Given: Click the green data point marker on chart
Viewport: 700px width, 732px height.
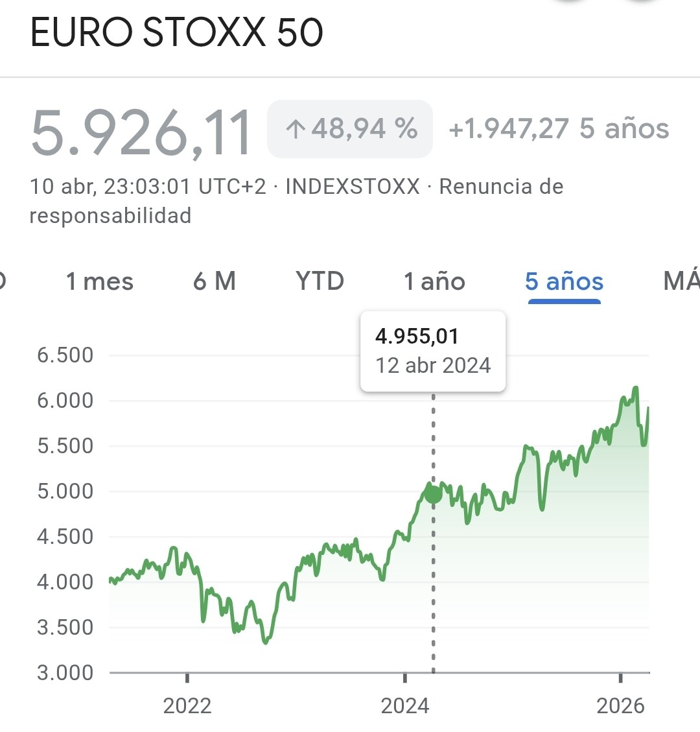Looking at the screenshot, I should (x=433, y=494).
